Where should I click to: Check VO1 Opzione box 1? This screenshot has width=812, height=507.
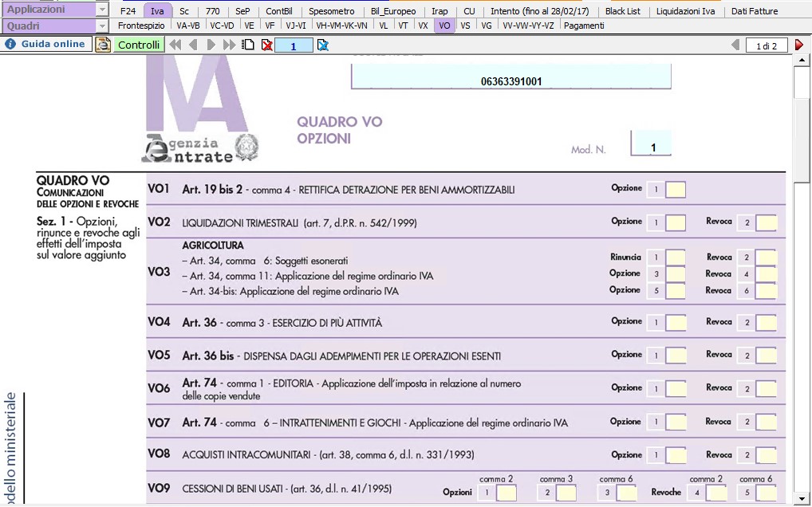point(676,190)
